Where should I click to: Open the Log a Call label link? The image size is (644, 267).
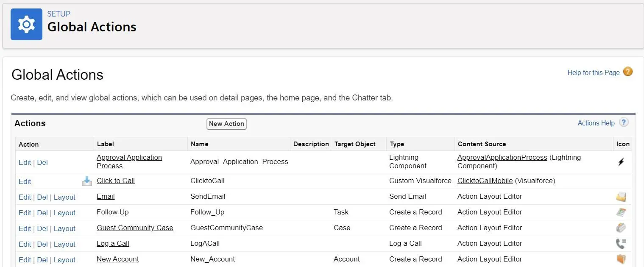[x=113, y=243]
